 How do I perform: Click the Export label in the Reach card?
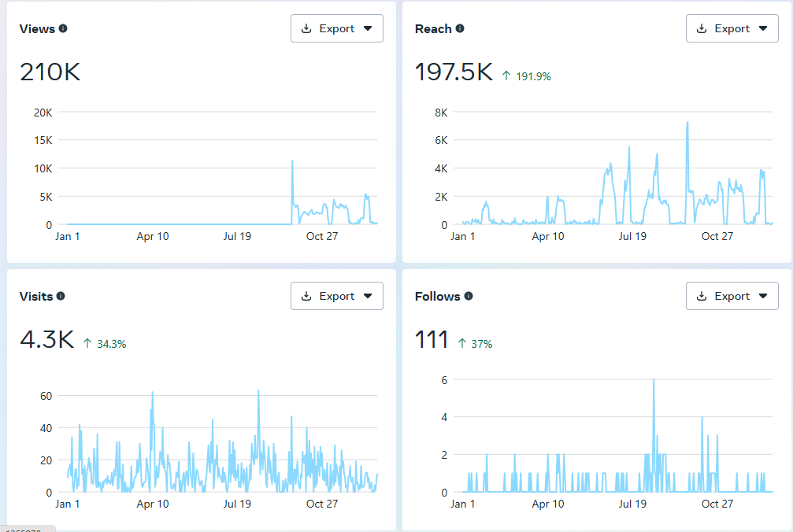coord(732,29)
